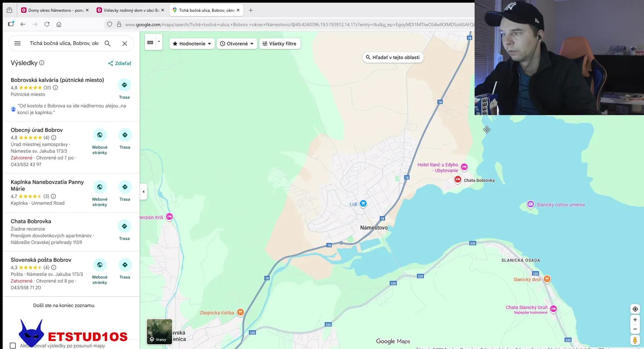Click the Chata Bobrovka red map pin
This screenshot has height=349, width=644.
pos(457,180)
